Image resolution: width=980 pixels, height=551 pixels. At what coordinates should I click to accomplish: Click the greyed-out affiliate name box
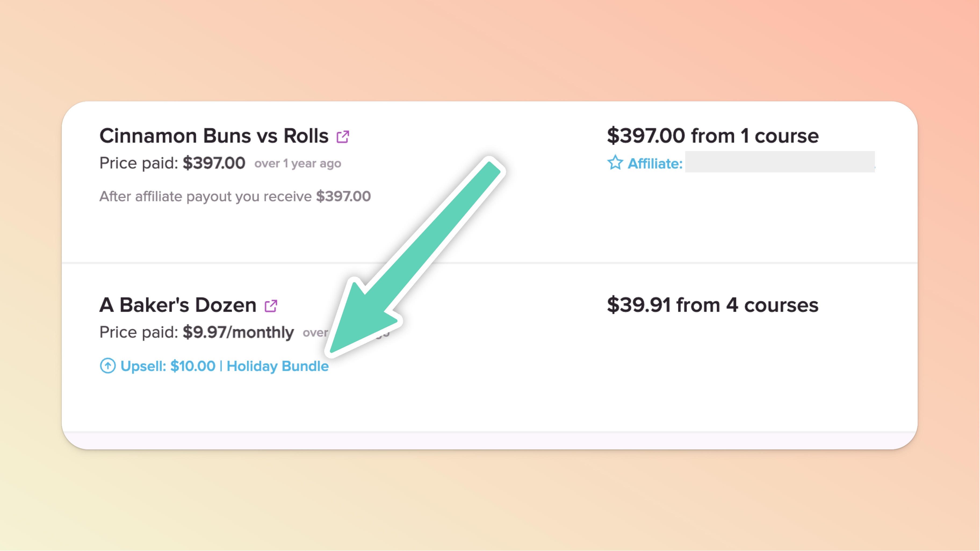pos(780,162)
